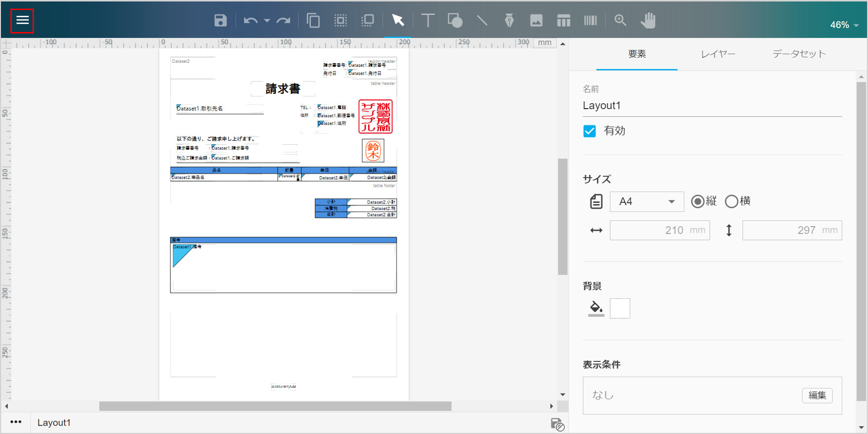Click the white background color swatch
Viewport: 868px width, 434px height.
point(620,309)
